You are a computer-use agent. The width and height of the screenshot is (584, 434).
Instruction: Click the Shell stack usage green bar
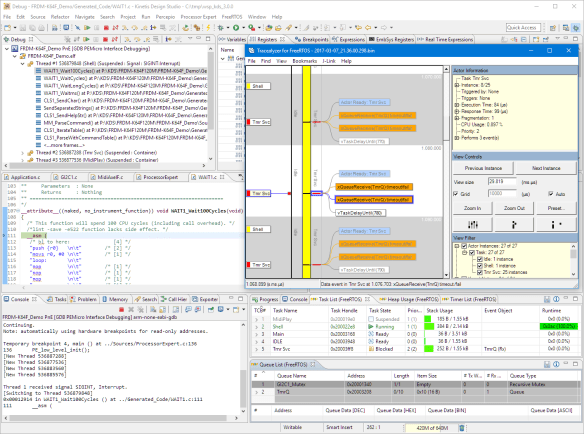(429, 327)
